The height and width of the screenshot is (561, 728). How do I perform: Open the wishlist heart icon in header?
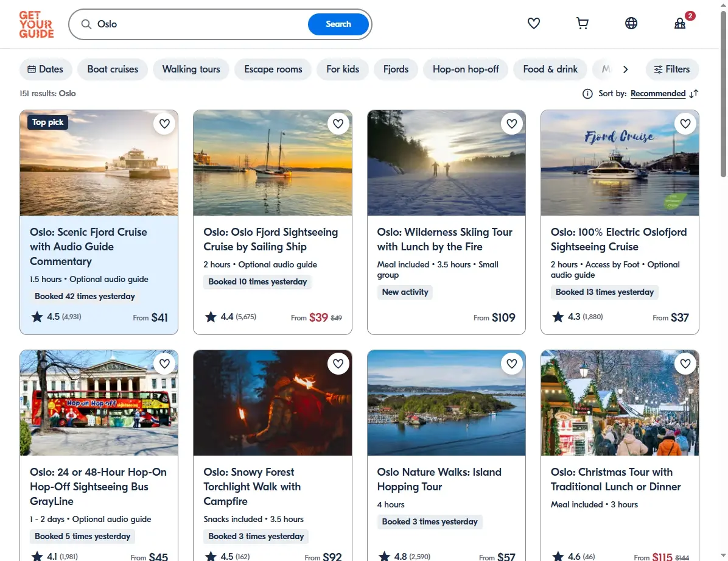[x=533, y=23]
